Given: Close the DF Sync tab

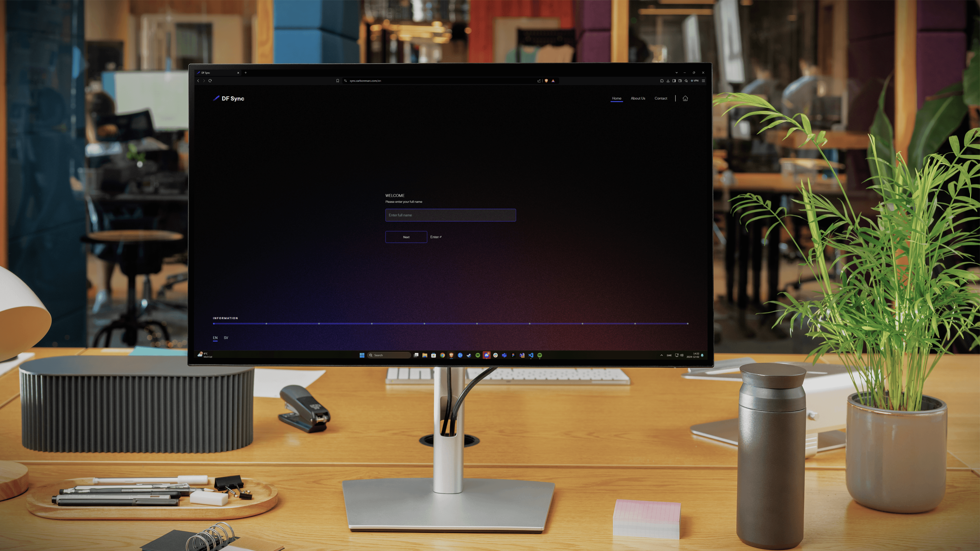Looking at the screenshot, I should point(238,73).
